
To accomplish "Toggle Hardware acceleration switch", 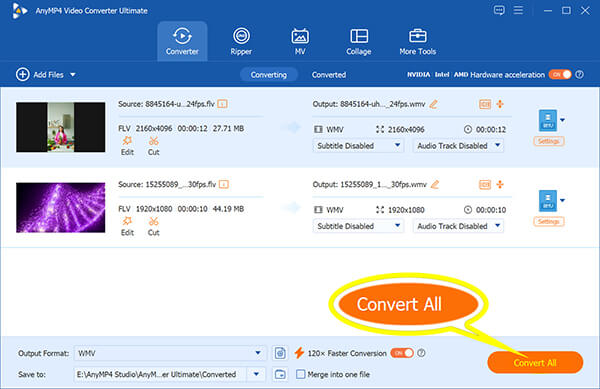I will coord(560,74).
